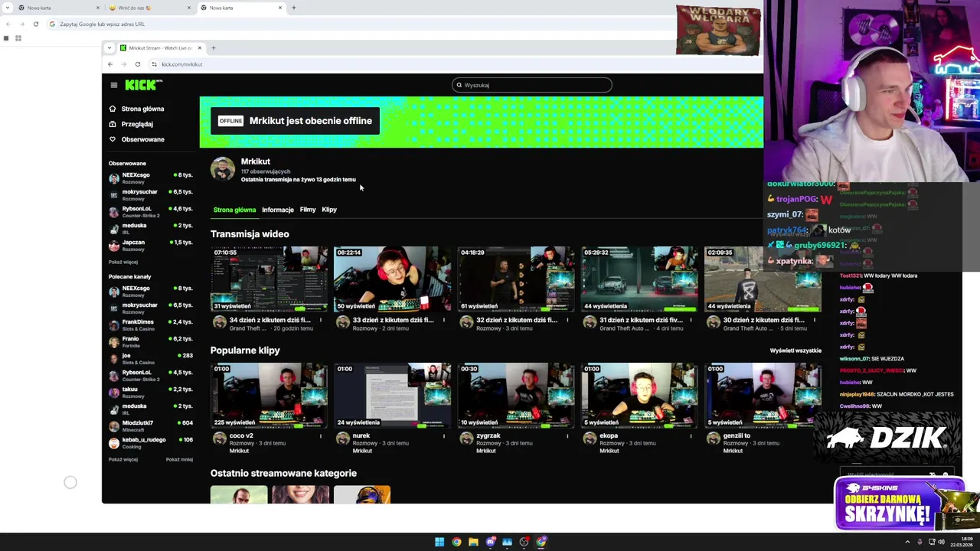980x551 pixels.
Task: Open options menu for '32 dzień z kikutem' video
Action: [x=567, y=320]
